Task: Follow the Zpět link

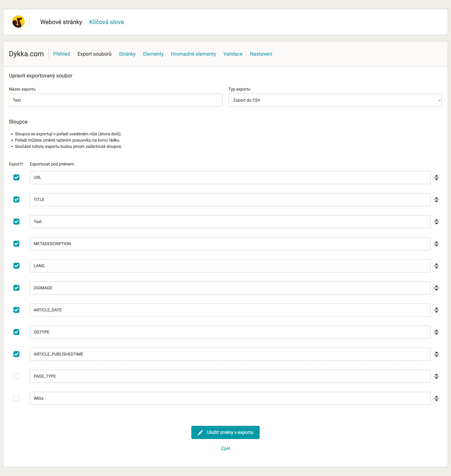Action: [x=225, y=448]
